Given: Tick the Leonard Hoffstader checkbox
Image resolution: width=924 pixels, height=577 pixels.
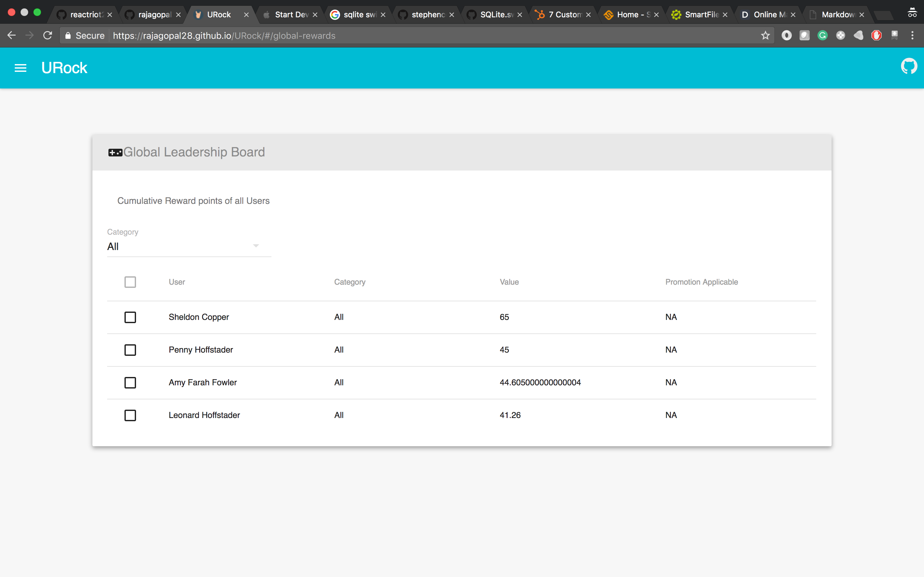Looking at the screenshot, I should (x=130, y=415).
